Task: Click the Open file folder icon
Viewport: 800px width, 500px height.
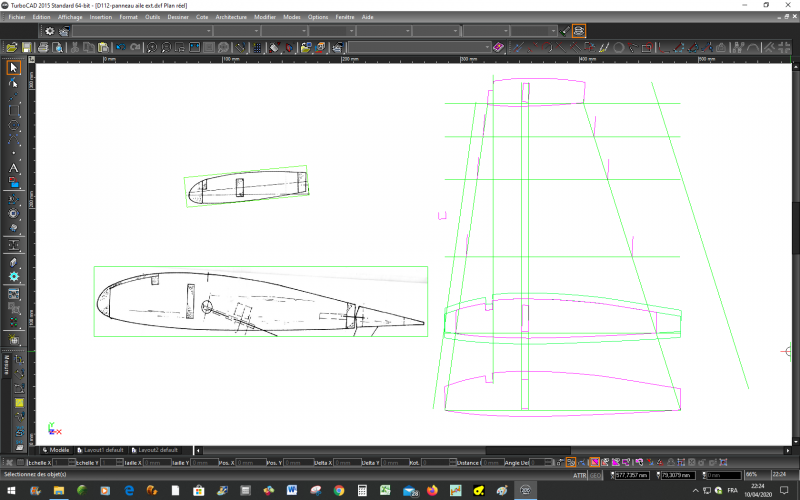Action: 11,47
